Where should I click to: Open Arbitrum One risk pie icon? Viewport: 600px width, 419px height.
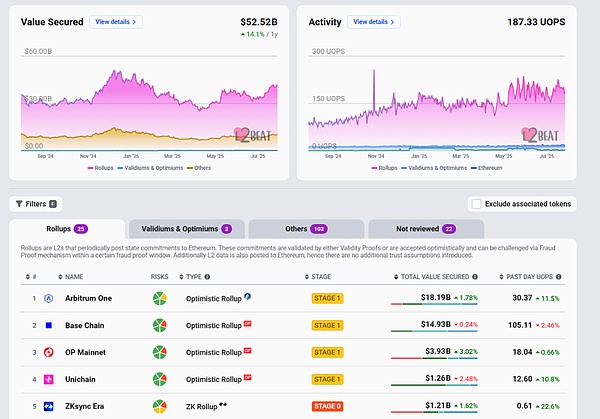click(159, 298)
